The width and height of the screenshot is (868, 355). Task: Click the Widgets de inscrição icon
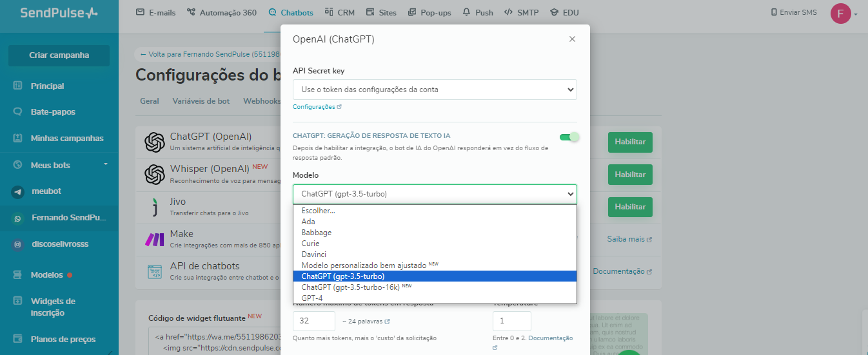[x=18, y=301]
